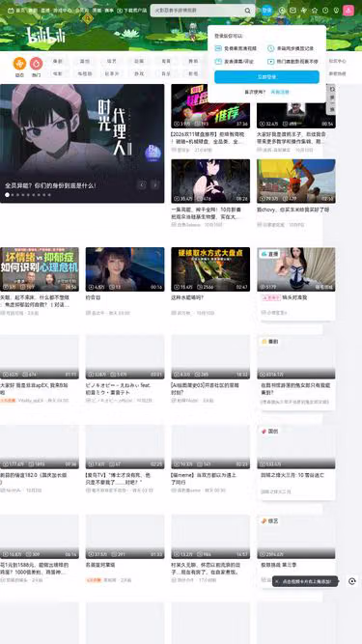
Task: Click the 点我注册 link
Action: [280, 92]
